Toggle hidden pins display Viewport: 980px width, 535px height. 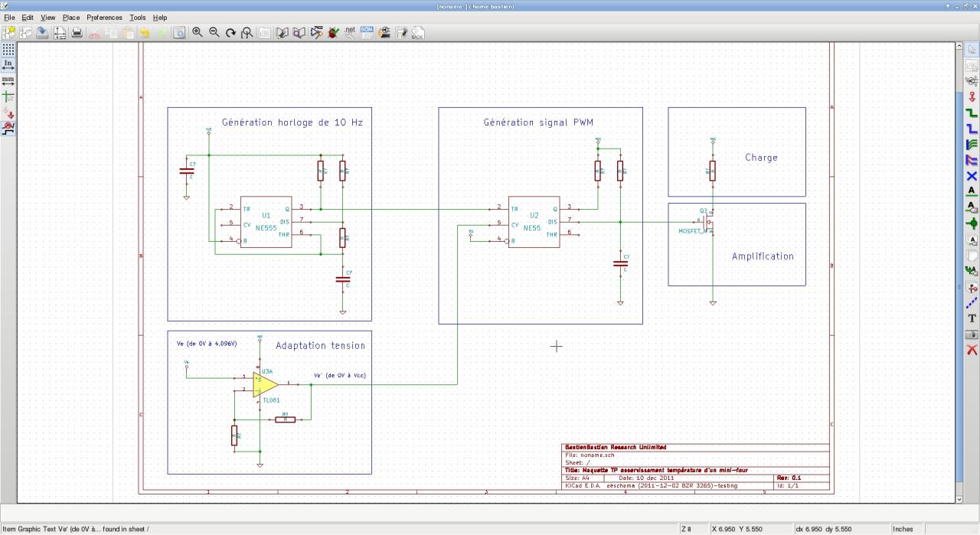[8, 113]
